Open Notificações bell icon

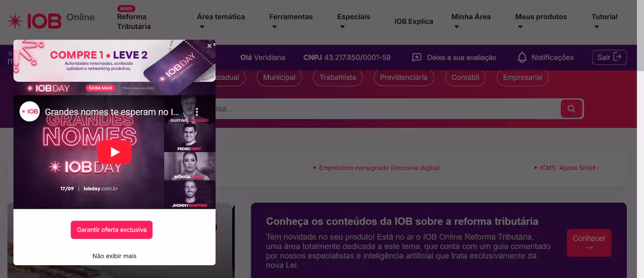tap(522, 57)
